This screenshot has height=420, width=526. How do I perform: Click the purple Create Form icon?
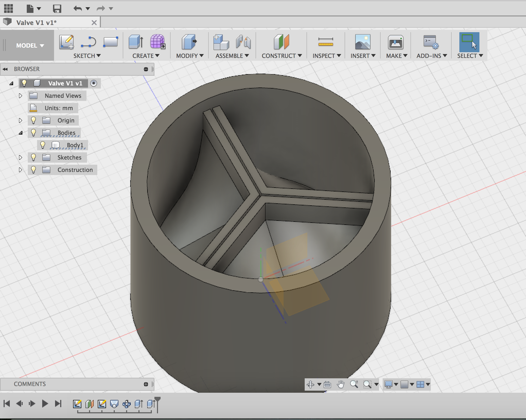(158, 42)
